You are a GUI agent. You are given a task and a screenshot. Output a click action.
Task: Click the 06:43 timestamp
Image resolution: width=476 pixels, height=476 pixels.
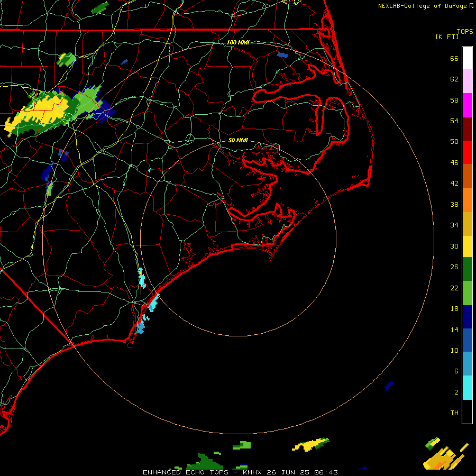326,472
